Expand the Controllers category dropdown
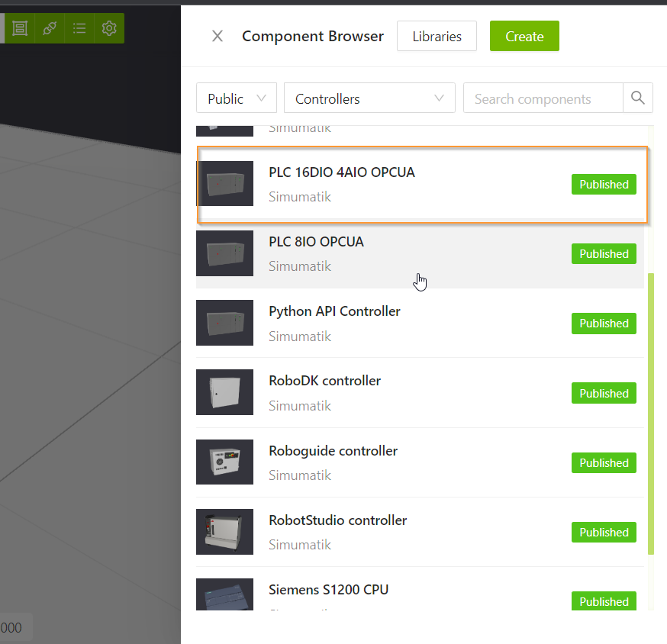The width and height of the screenshot is (667, 644). (369, 98)
